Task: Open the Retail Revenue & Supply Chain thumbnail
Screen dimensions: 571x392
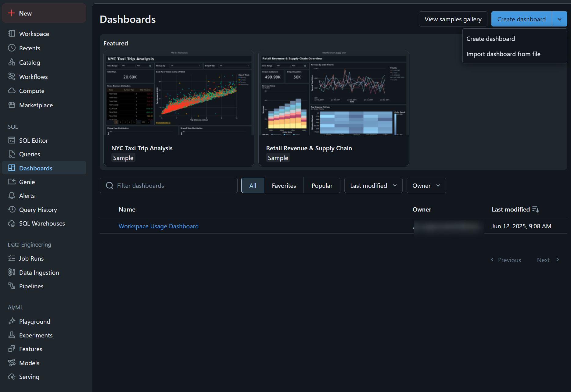Action: (x=334, y=93)
